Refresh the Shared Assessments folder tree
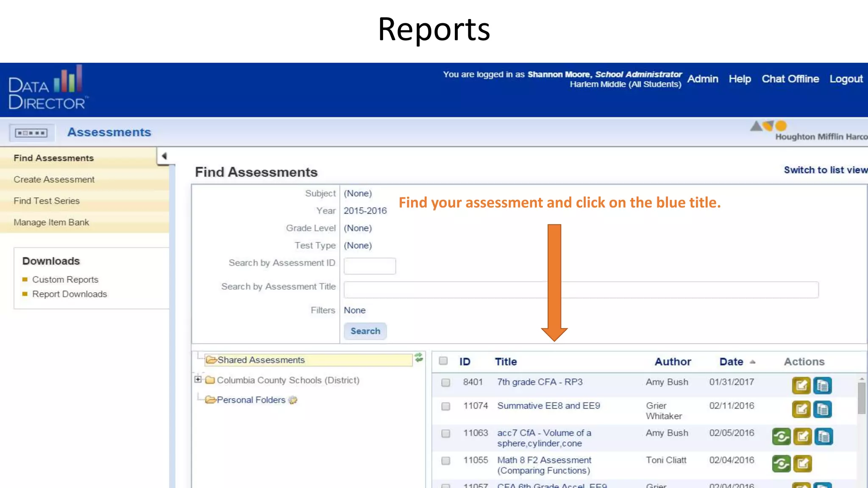 coord(419,358)
